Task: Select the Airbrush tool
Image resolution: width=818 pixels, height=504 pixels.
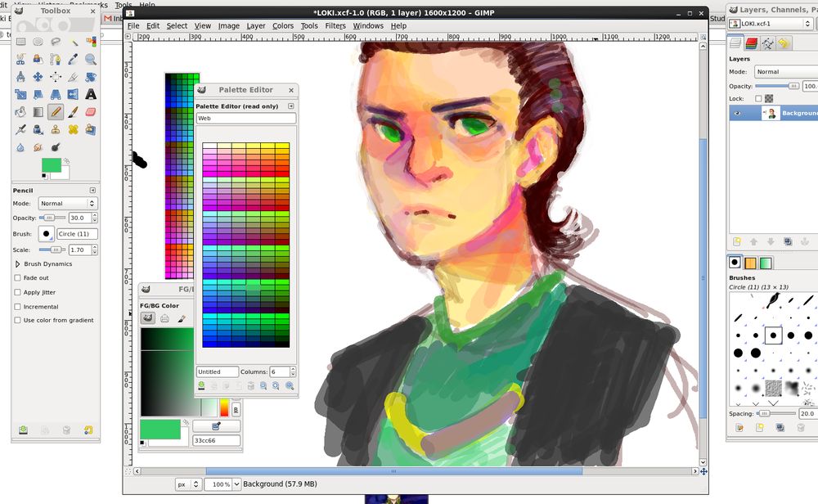Action: pos(20,129)
